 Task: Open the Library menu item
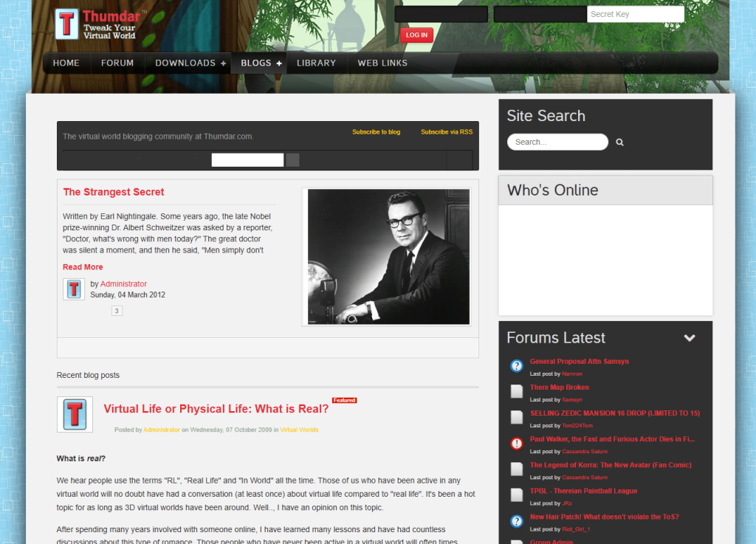[x=316, y=63]
